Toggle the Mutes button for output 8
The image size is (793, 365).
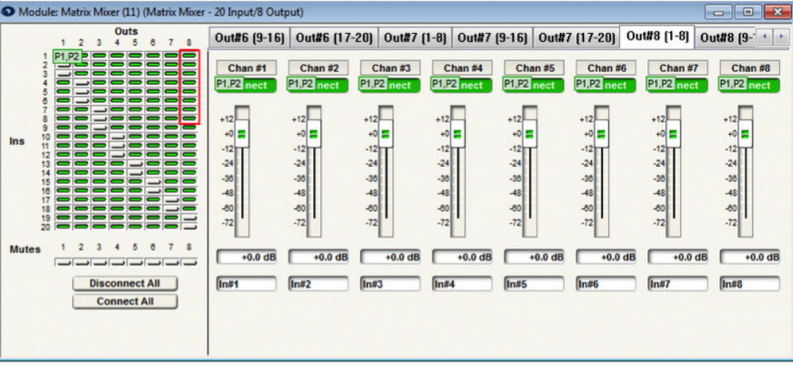click(x=189, y=262)
